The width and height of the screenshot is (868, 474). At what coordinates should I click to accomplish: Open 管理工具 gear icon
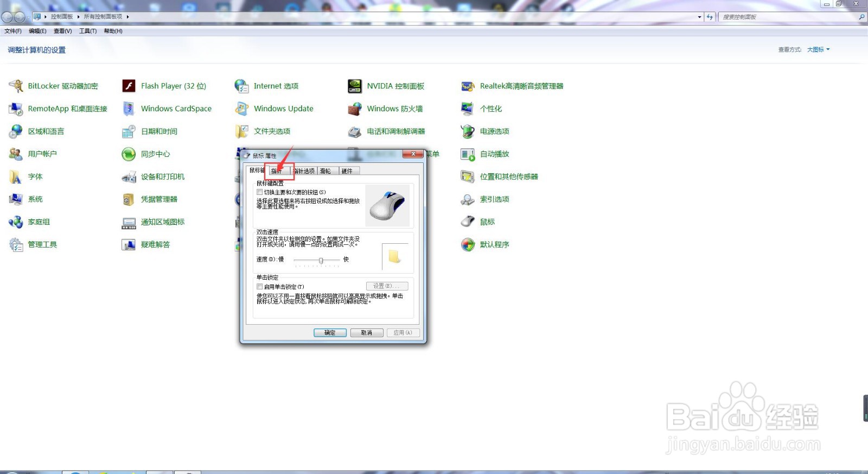(16, 244)
